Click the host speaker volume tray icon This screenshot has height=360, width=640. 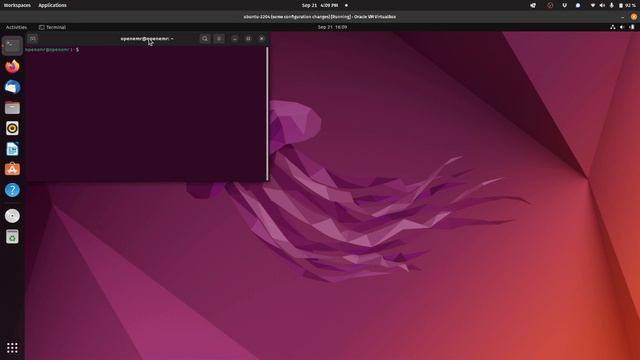pyautogui.click(x=602, y=5)
